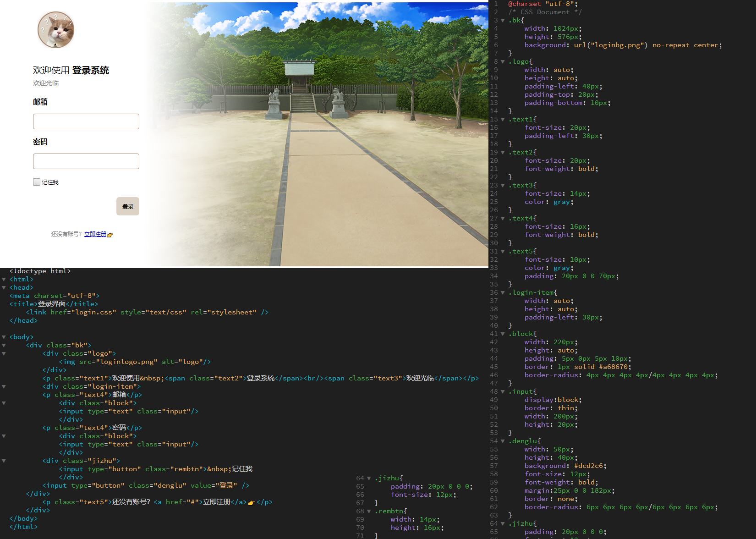This screenshot has height=539, width=756.
Task: Fold the .denglu CSS rule
Action: click(503, 441)
